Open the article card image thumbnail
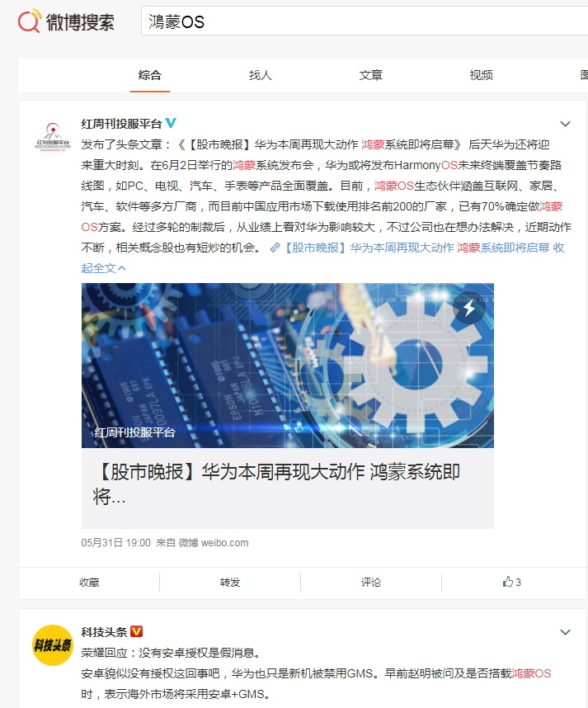 (x=288, y=366)
